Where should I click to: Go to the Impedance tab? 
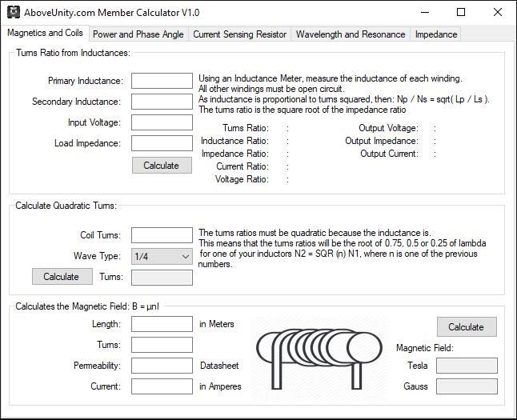click(436, 34)
